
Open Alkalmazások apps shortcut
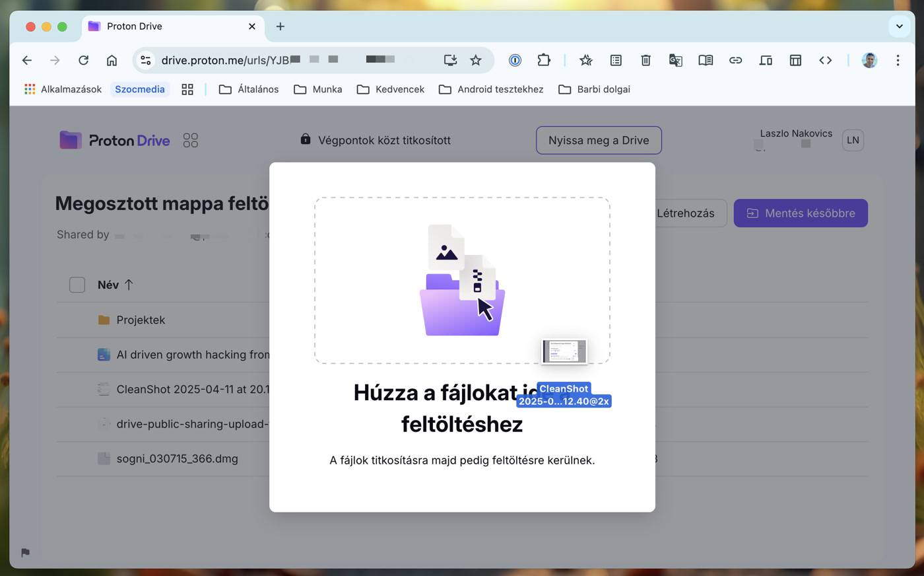[63, 89]
